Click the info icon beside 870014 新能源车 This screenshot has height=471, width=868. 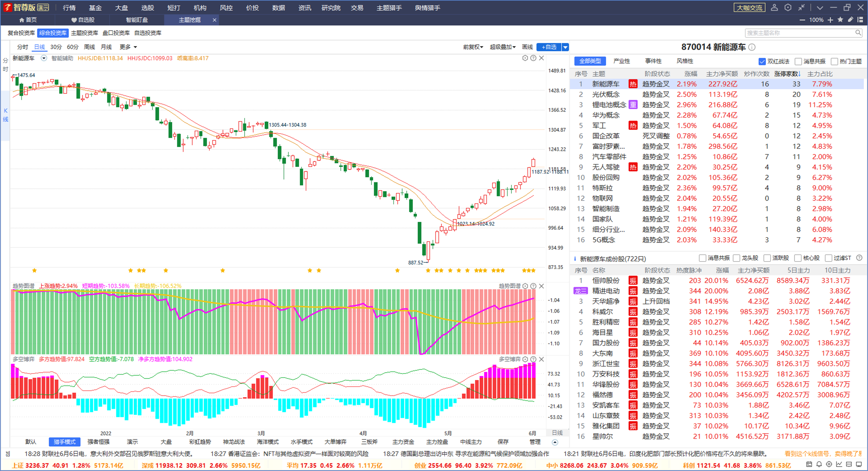tap(752, 47)
